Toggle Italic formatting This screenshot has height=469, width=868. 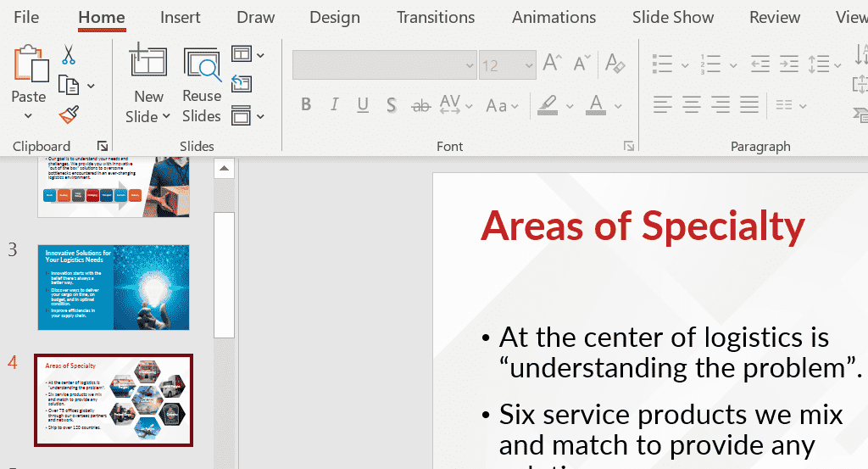(x=334, y=106)
